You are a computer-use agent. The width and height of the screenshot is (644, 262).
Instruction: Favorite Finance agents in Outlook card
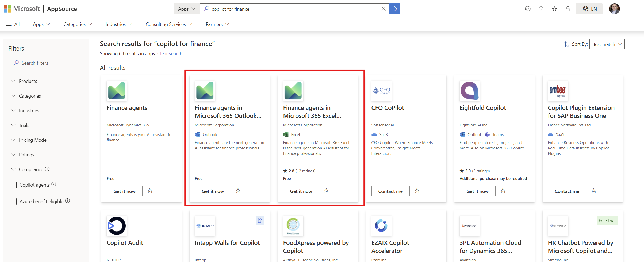238,191
